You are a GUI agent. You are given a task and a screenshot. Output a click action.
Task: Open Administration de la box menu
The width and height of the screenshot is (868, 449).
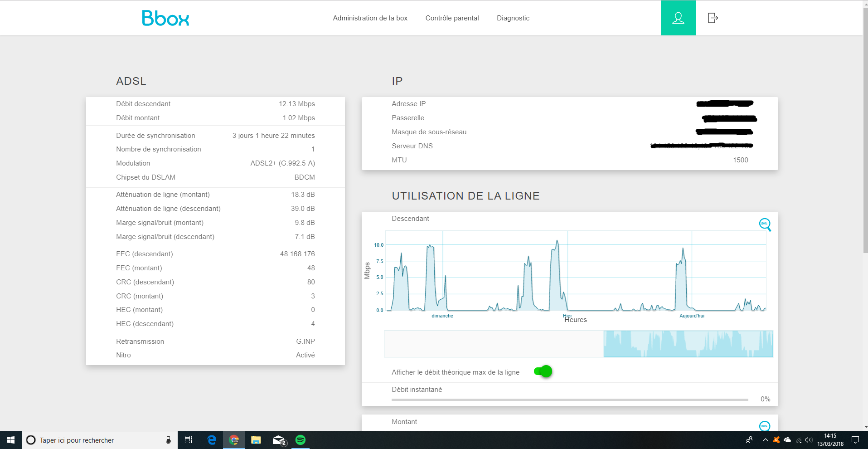[370, 18]
